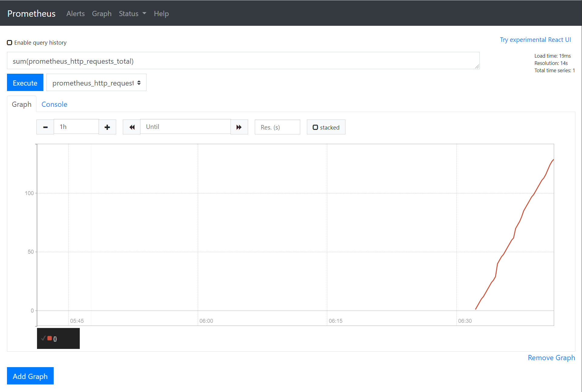This screenshot has height=392, width=582.
Task: Click the 06:15 x-axis time label
Action: 336,321
